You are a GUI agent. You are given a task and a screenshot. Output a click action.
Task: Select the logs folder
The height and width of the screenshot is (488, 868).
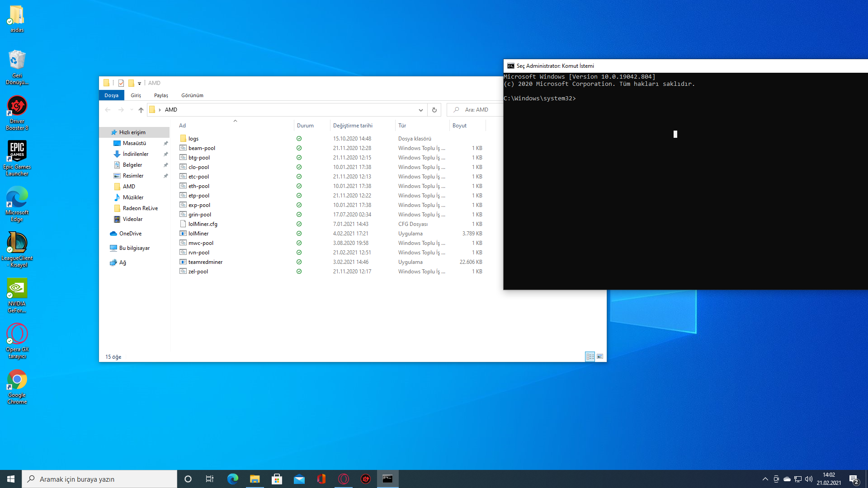pos(193,139)
